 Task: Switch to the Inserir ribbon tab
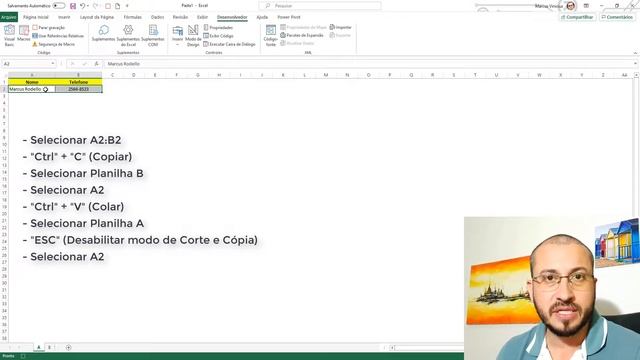coord(64,17)
